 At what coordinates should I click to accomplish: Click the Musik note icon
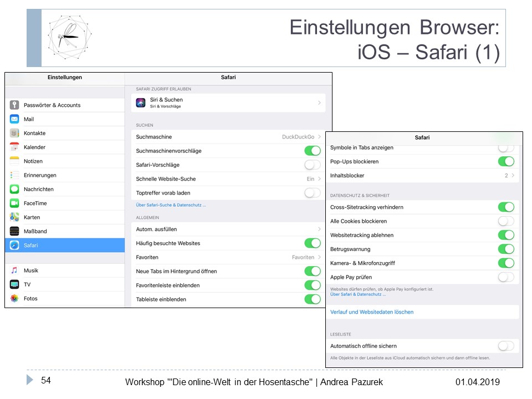coord(14,270)
